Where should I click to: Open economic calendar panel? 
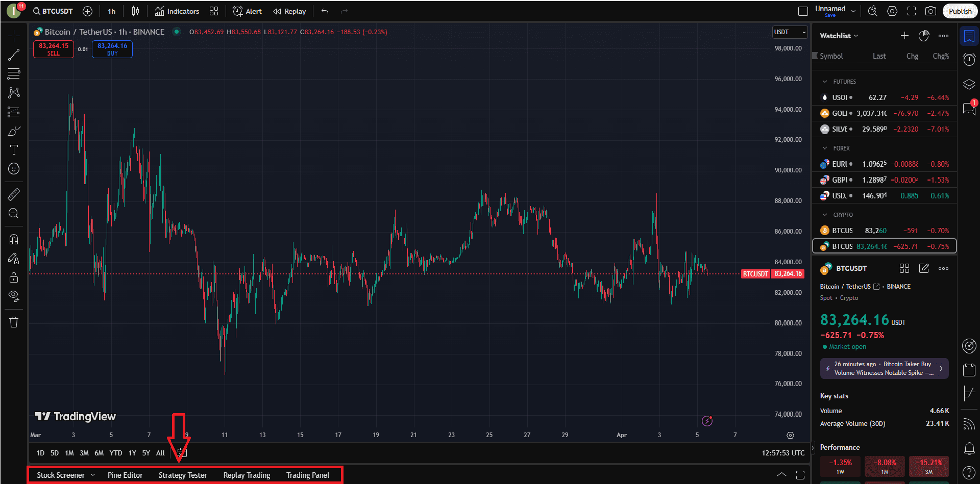click(x=969, y=370)
